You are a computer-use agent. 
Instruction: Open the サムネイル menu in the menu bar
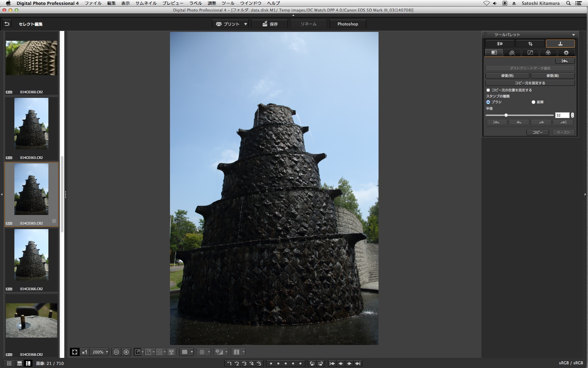[146, 3]
